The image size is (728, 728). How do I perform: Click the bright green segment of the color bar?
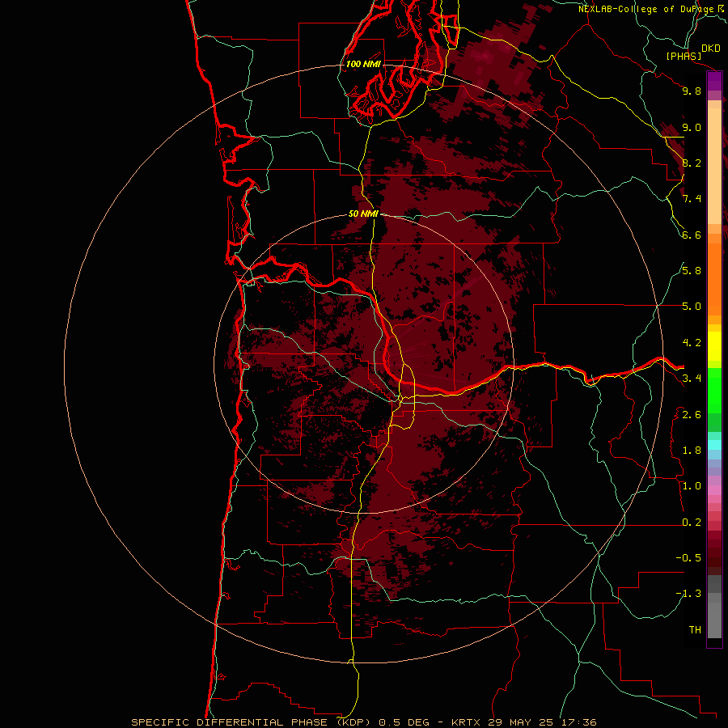coord(714,391)
